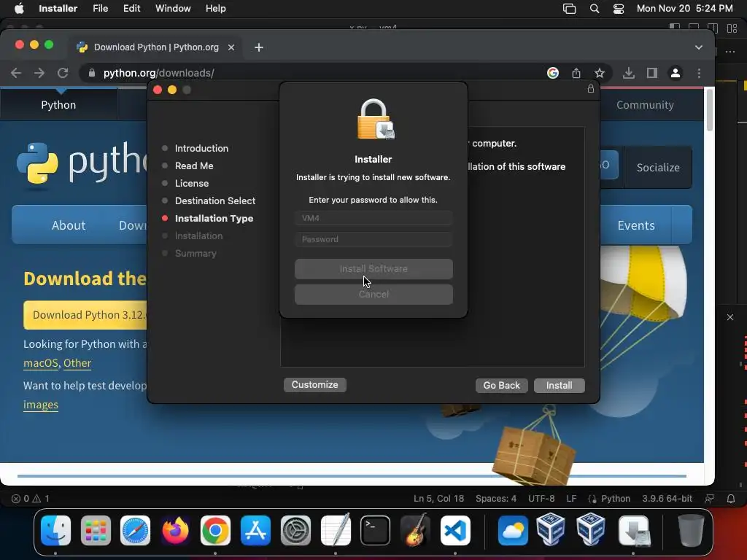
Task: Open the Trash in the Dock
Action: (x=690, y=531)
